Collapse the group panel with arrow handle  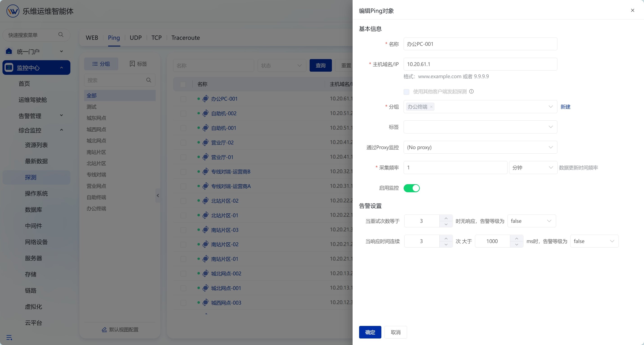click(158, 195)
